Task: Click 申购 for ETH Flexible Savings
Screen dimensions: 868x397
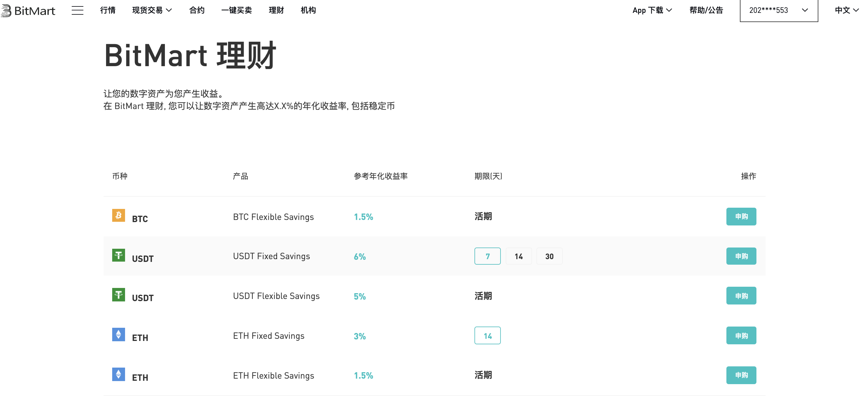Action: tap(741, 375)
